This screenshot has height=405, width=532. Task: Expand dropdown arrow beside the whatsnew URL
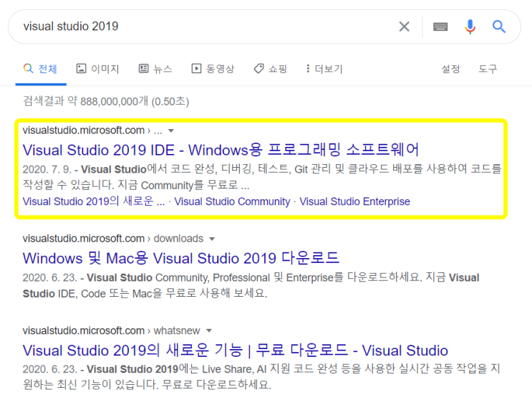[209, 330]
